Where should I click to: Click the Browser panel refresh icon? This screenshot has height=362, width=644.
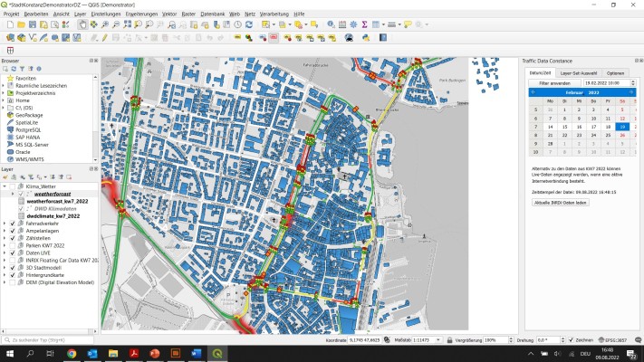pos(14,69)
